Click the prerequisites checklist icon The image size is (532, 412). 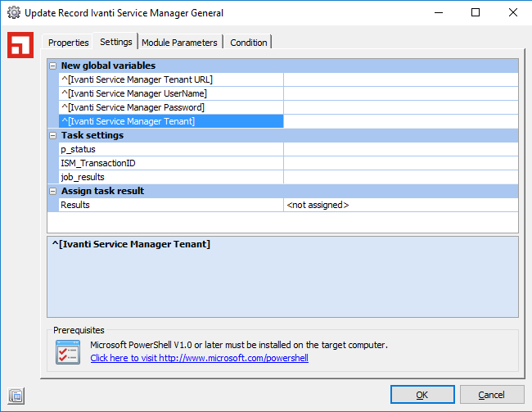click(68, 352)
